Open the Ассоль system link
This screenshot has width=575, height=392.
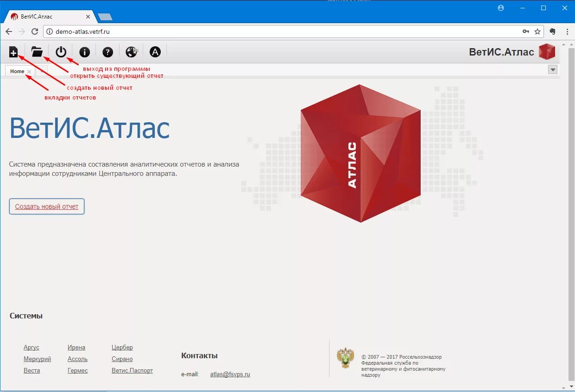(x=77, y=359)
